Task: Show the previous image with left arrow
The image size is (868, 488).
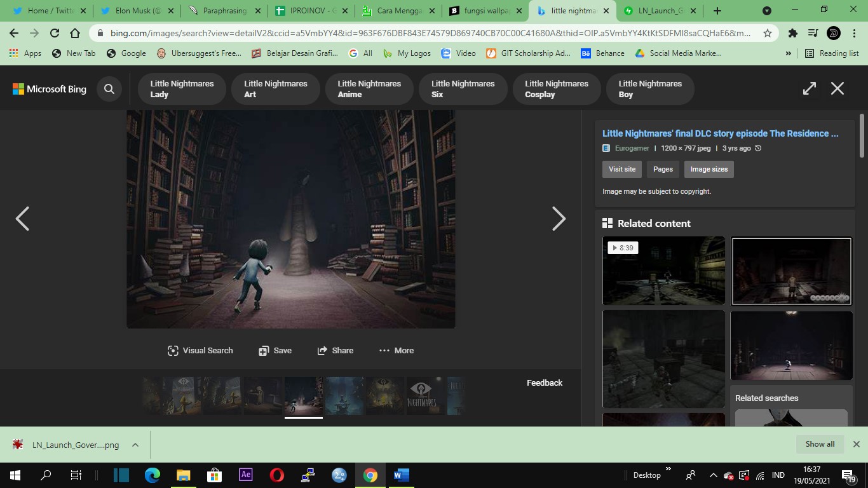Action: [x=22, y=219]
